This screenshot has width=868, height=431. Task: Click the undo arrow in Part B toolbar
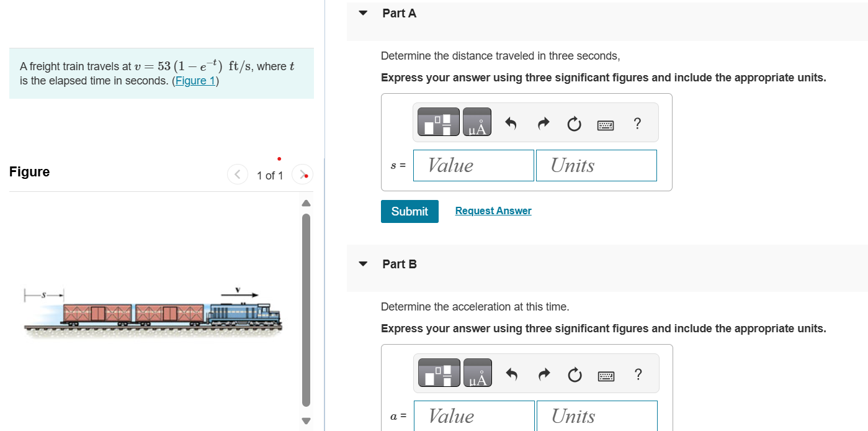[x=511, y=374]
